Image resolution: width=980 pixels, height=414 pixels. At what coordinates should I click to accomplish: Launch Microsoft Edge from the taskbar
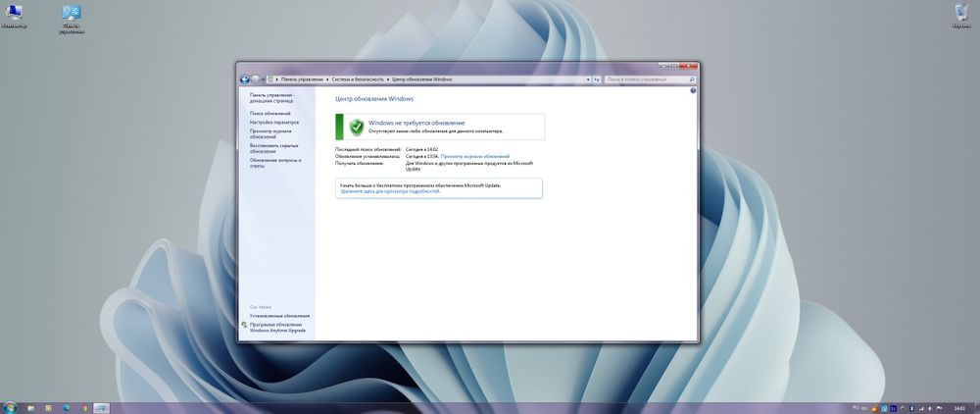pos(67,408)
